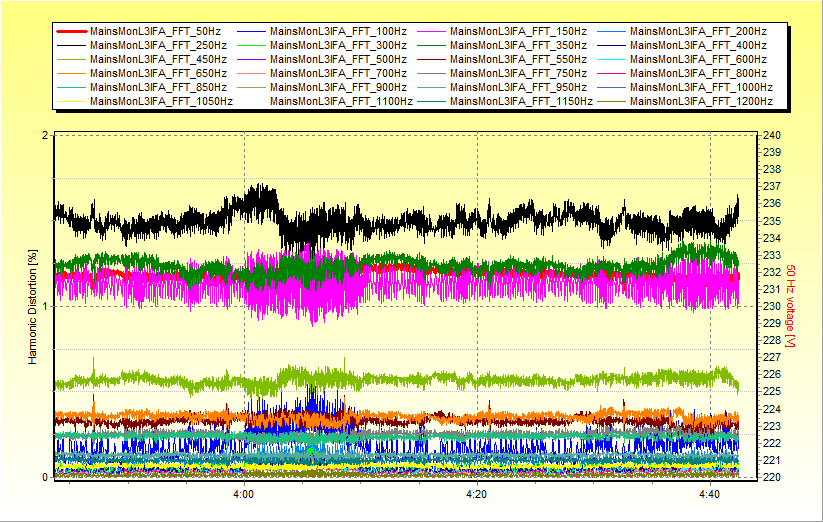This screenshot has width=823, height=522.
Task: Select the MainsMonL3IFA_FFT_400Hz legend entry
Action: pyautogui.click(x=700, y=46)
